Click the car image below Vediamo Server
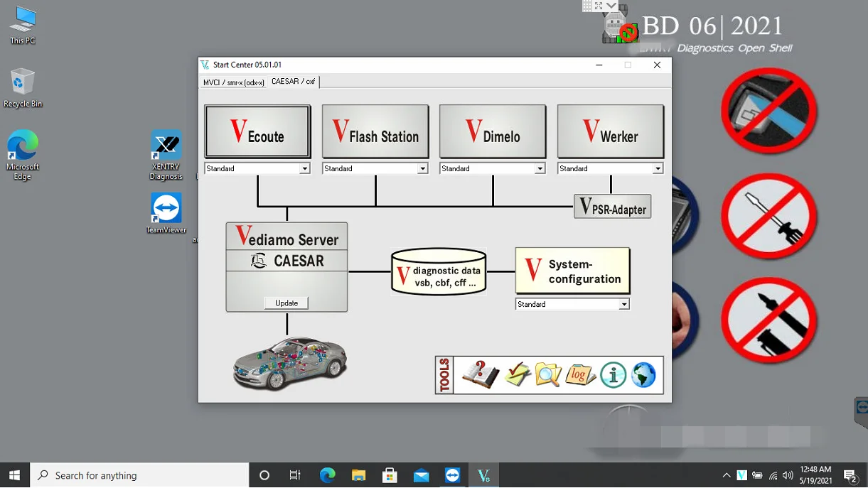The width and height of the screenshot is (868, 488). click(289, 363)
